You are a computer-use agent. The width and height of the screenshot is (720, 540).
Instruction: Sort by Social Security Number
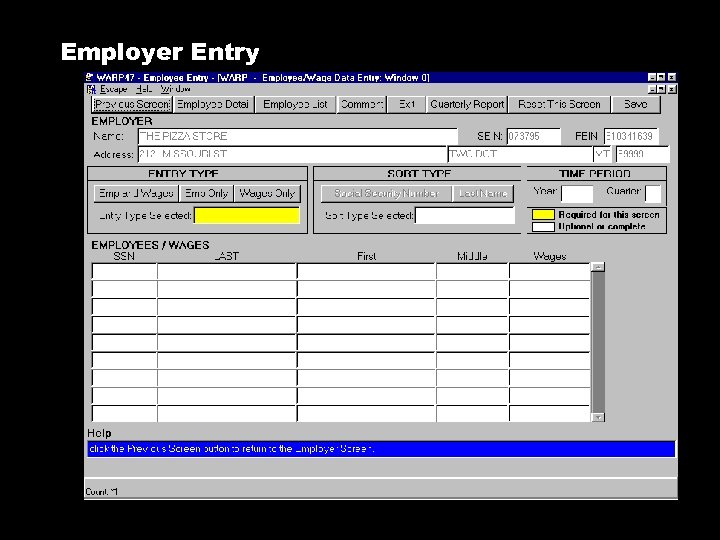click(386, 193)
